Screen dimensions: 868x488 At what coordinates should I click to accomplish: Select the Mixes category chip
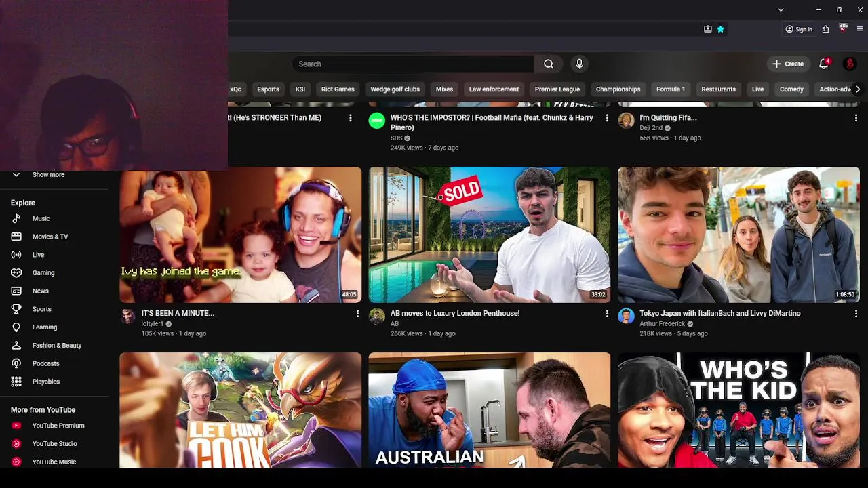[444, 89]
